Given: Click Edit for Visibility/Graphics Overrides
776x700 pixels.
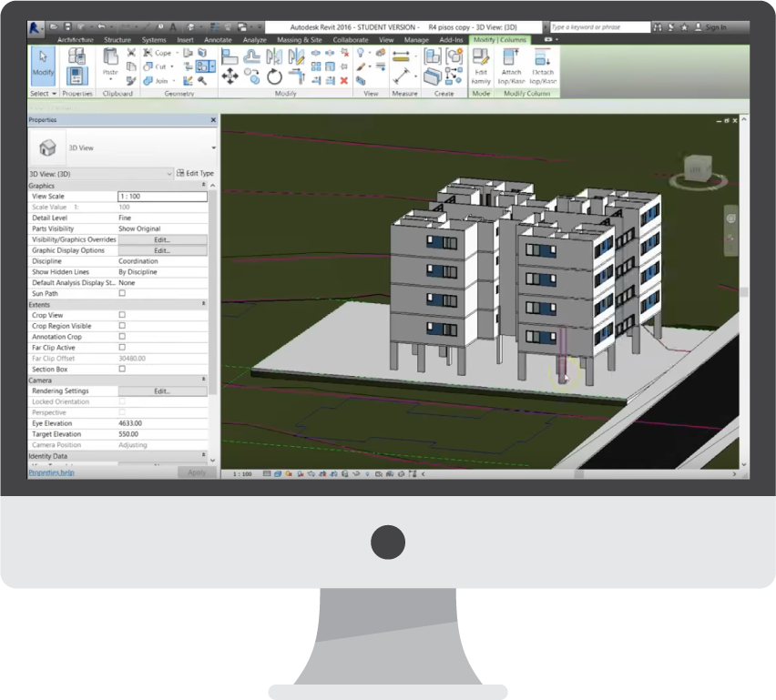Looking at the screenshot, I should [x=162, y=239].
